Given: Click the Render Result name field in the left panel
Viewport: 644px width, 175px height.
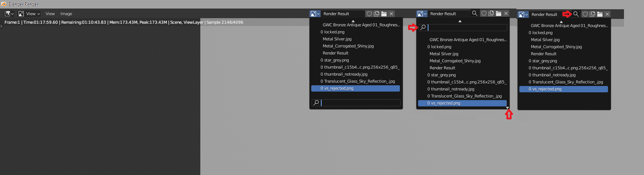Looking at the screenshot, I should pyautogui.click(x=343, y=14).
